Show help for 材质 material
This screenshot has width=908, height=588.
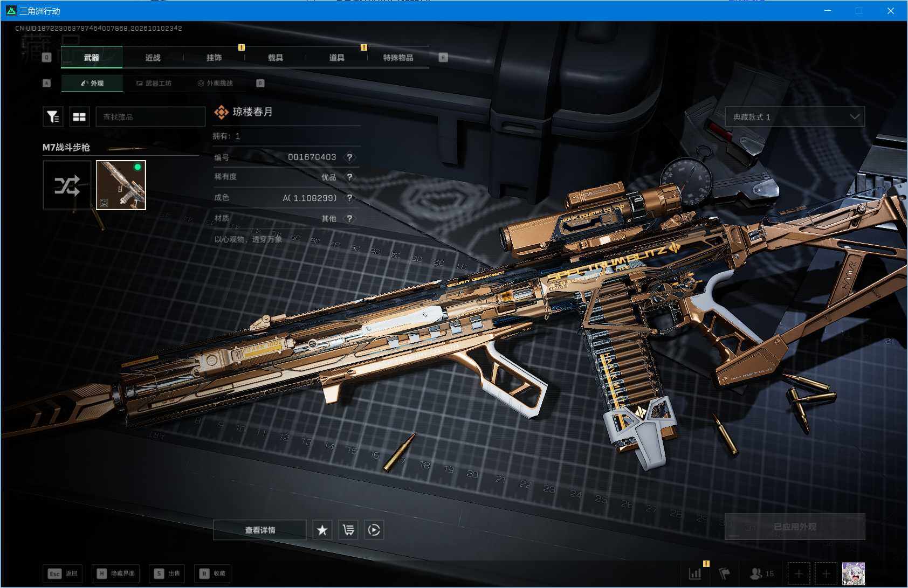(349, 218)
